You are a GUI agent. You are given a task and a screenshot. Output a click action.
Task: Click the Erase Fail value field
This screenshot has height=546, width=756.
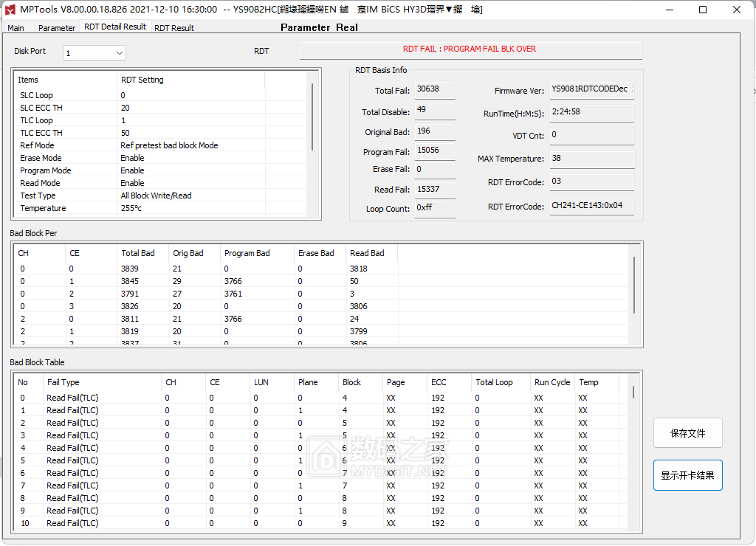tap(435, 170)
